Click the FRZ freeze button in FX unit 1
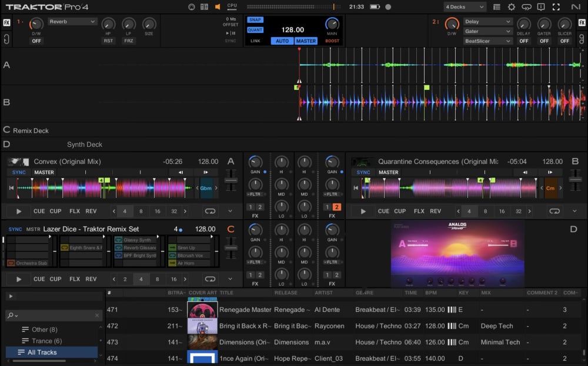This screenshot has width=588, height=366. pyautogui.click(x=128, y=41)
